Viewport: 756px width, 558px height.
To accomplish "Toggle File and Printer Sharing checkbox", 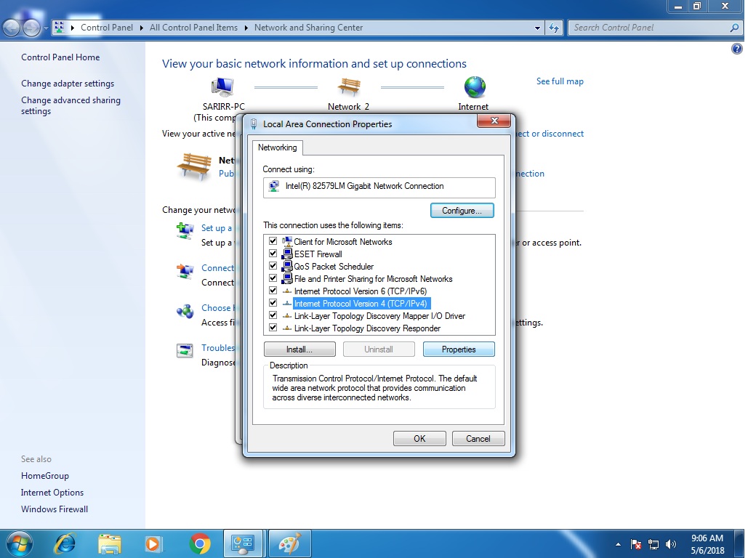I will coord(273,278).
